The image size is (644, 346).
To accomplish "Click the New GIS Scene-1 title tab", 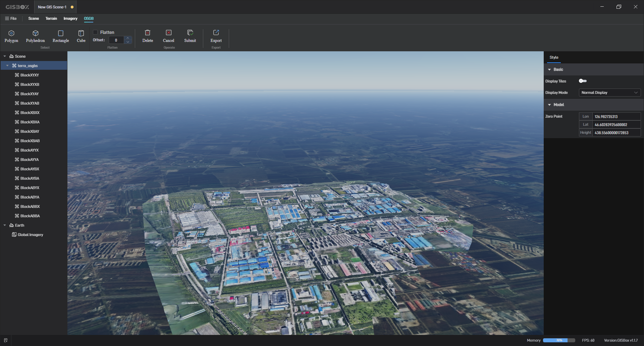I will 55,7.
